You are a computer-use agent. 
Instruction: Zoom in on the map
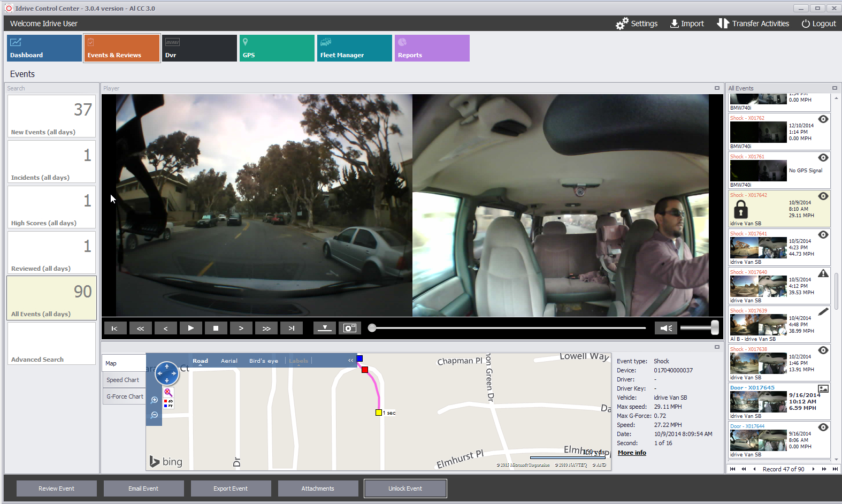pyautogui.click(x=155, y=400)
